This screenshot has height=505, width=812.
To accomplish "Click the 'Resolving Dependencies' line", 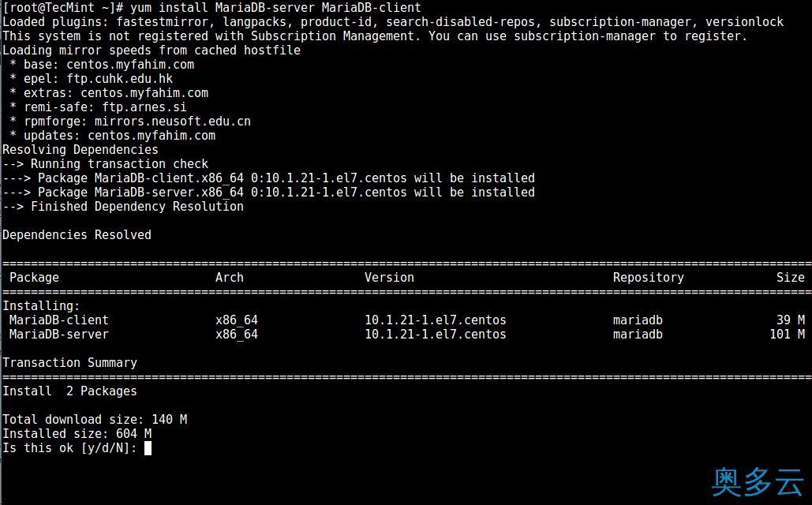I will pos(80,150).
